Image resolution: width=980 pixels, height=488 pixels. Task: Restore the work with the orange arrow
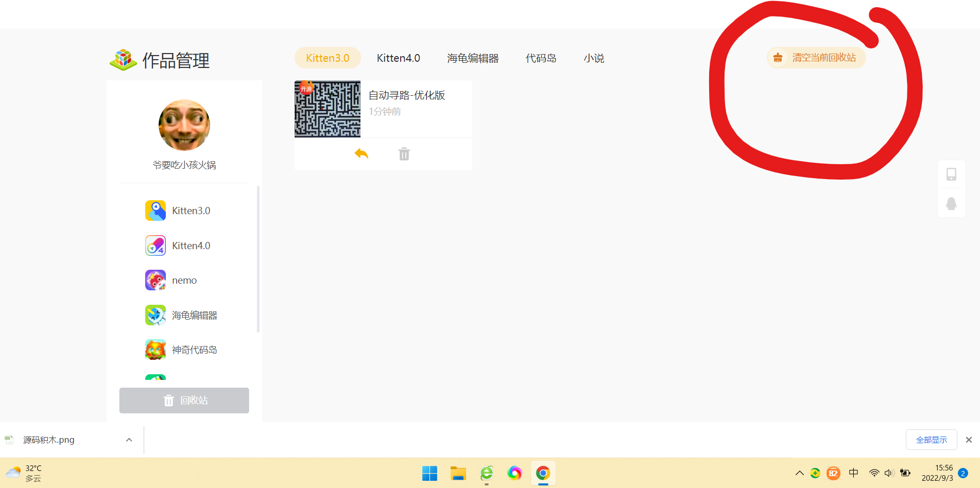click(362, 153)
